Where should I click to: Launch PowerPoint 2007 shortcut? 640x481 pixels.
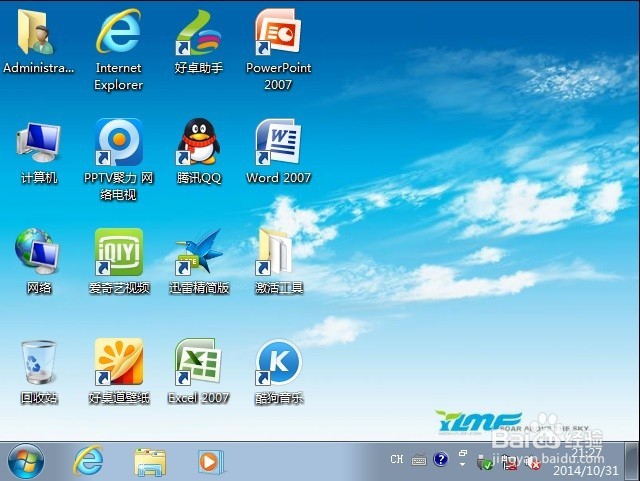pos(278,33)
